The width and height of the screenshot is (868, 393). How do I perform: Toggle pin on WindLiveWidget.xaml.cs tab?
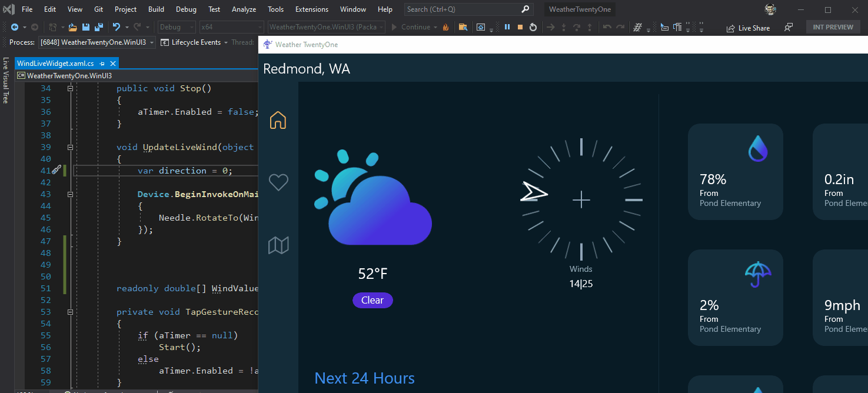(x=102, y=63)
